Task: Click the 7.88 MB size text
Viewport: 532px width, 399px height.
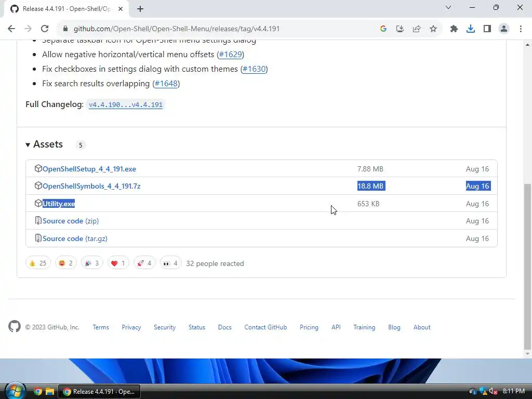Action: (370, 169)
